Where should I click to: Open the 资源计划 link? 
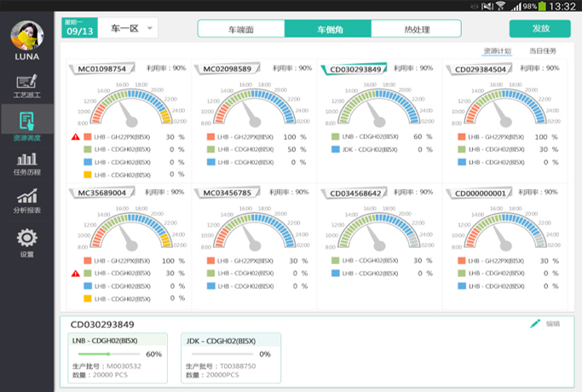pos(498,51)
